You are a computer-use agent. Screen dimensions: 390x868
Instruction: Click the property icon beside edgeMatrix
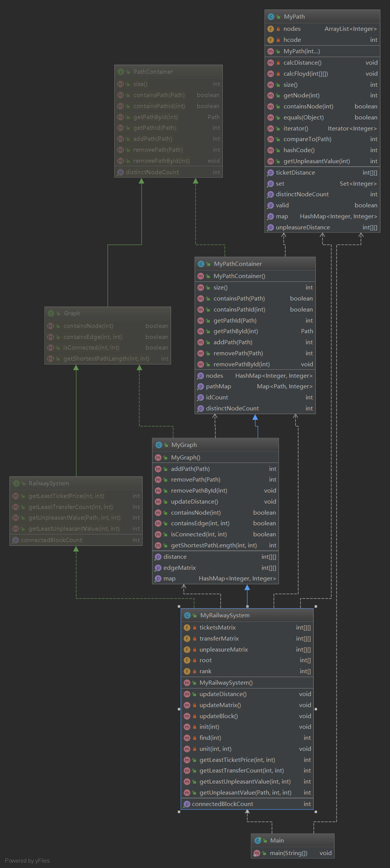(158, 568)
